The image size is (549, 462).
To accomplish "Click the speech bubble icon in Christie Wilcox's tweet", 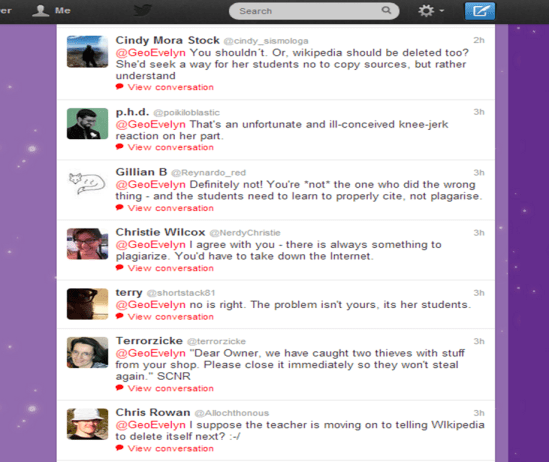I will (120, 268).
